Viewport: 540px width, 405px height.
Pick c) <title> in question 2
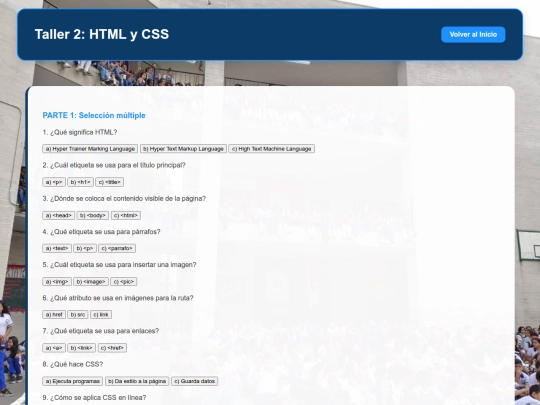[110, 182]
